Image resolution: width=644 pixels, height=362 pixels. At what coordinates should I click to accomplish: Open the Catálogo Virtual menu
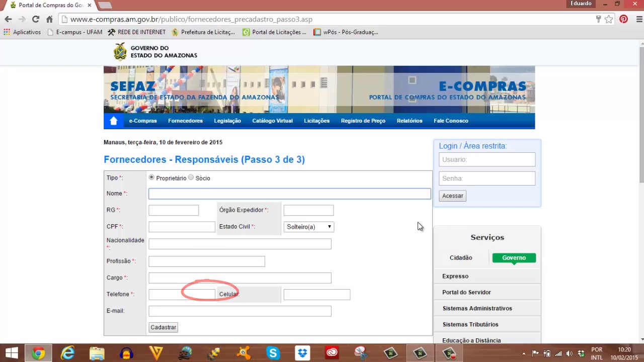point(272,121)
